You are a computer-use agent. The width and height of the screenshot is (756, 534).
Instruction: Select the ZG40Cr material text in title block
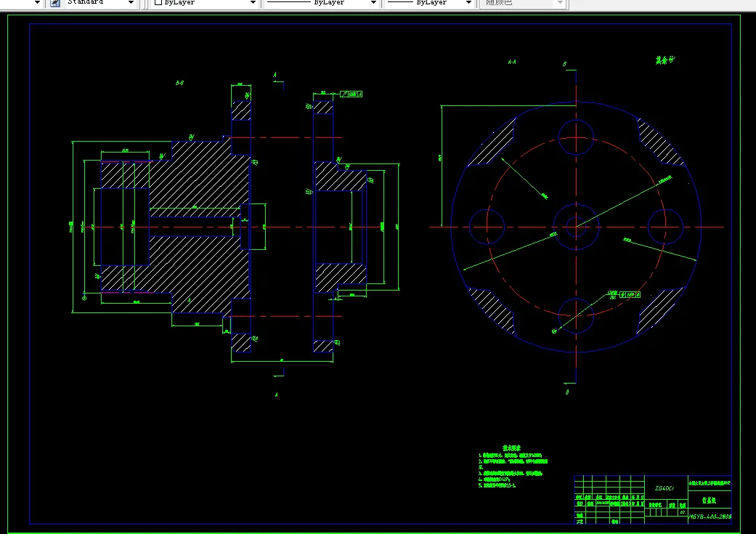coord(664,488)
